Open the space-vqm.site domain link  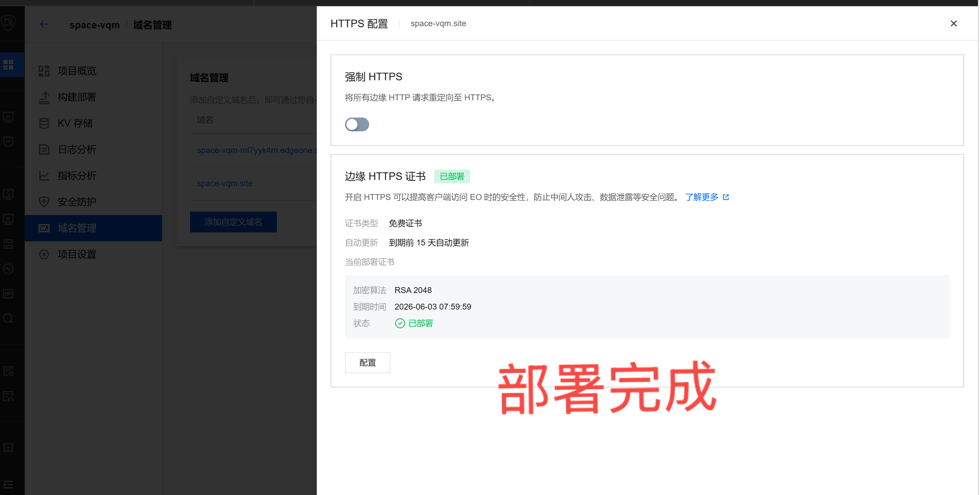[225, 183]
